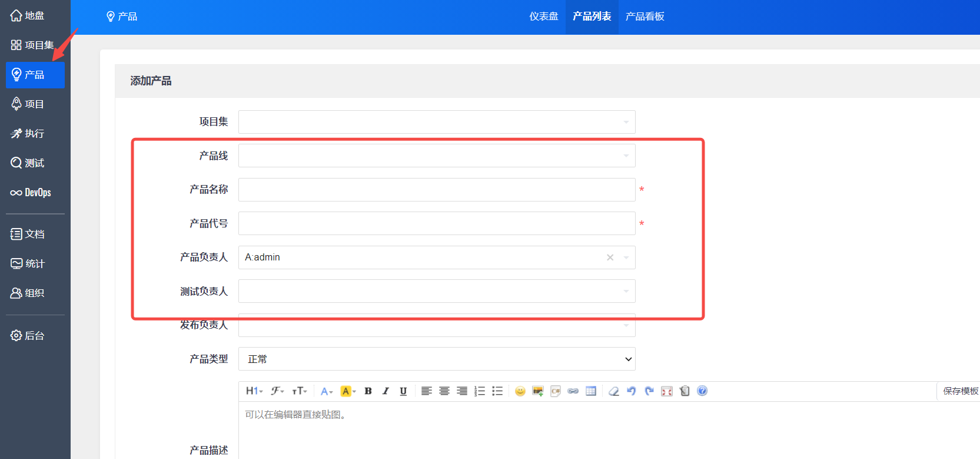Select 产品 in the left sidebar
The width and height of the screenshot is (980, 459).
click(x=35, y=75)
